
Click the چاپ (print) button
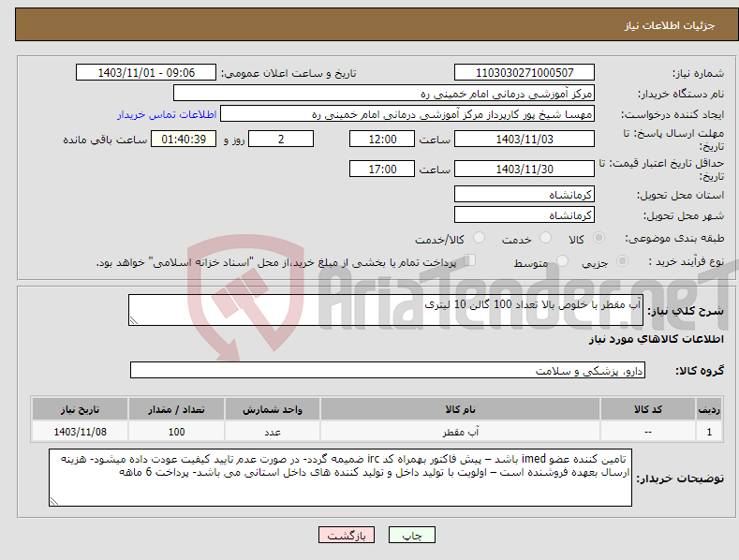pos(411,535)
